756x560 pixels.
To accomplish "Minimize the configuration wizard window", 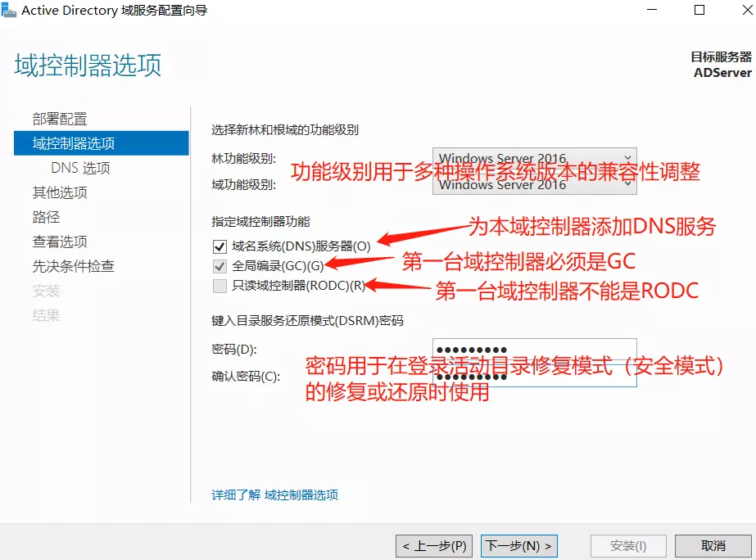I will click(x=652, y=11).
